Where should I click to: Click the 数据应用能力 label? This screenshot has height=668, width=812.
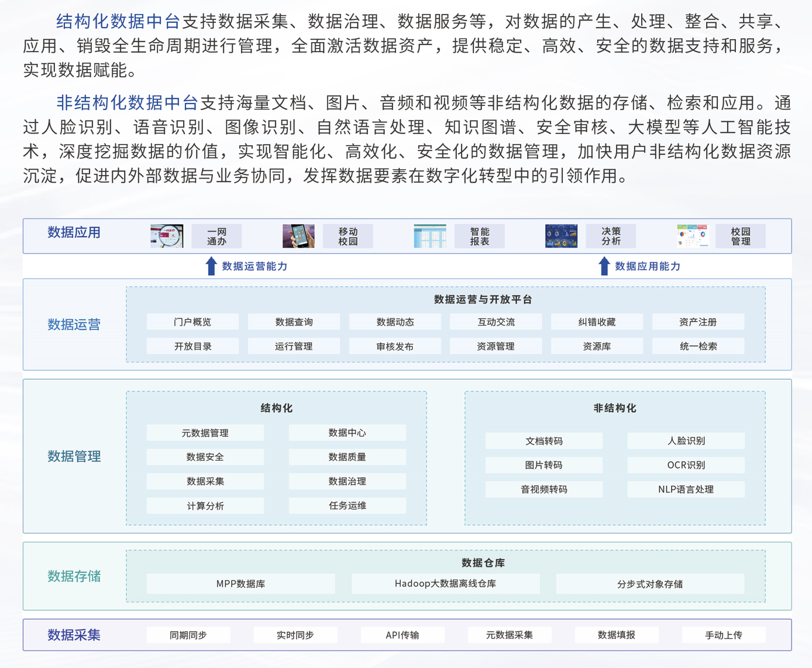click(x=648, y=266)
